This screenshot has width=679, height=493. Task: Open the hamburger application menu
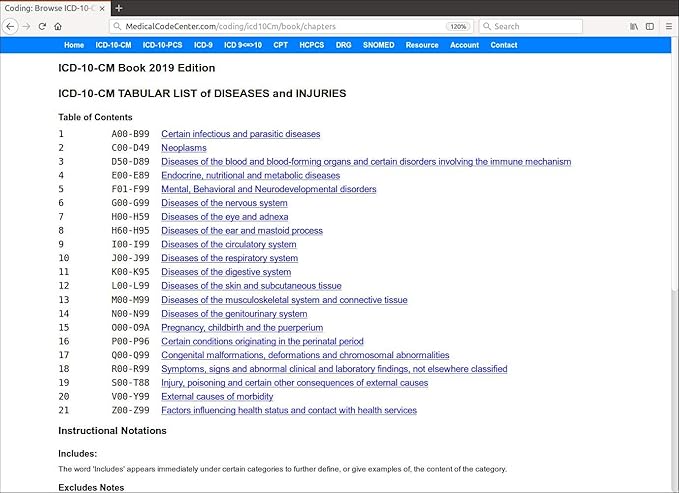pos(669,26)
